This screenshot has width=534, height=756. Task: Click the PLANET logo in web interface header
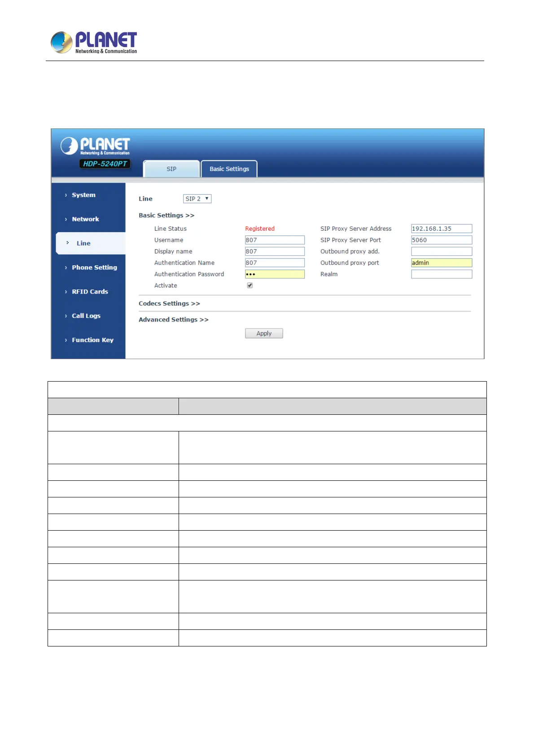click(95, 146)
